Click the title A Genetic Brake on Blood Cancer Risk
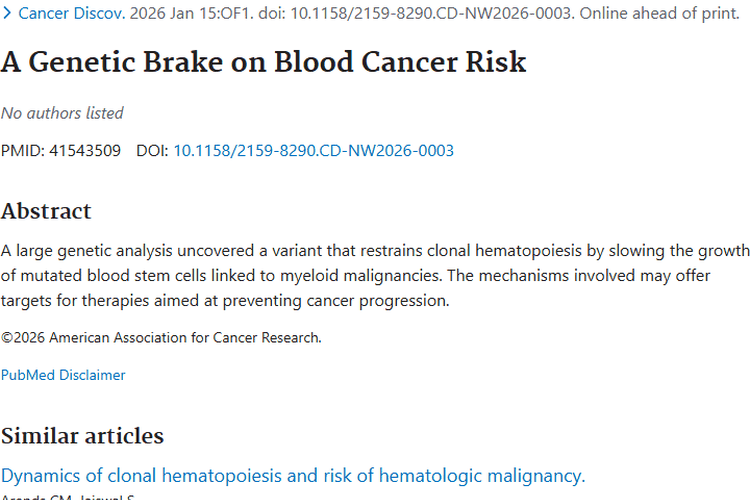 (263, 62)
